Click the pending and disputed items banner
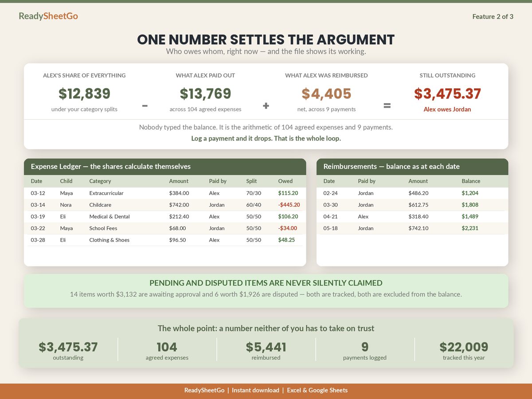Screen dimensions: 532x399 pyautogui.click(x=266, y=291)
